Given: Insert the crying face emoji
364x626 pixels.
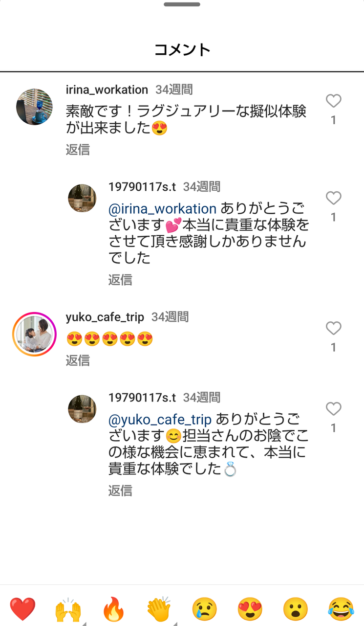Looking at the screenshot, I should (204, 609).
